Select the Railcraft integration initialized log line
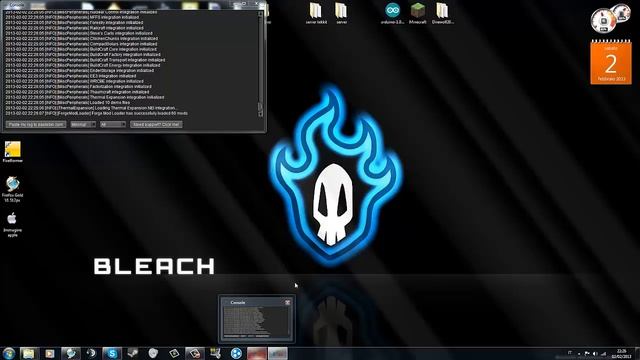The height and width of the screenshot is (360, 640). coord(74,28)
